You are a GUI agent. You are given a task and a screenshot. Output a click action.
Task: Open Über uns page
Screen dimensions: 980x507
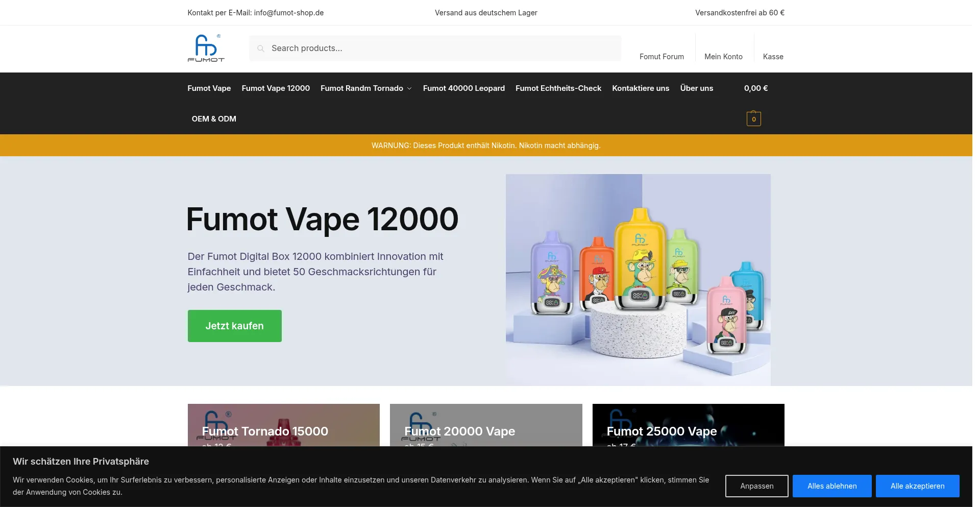pos(696,88)
